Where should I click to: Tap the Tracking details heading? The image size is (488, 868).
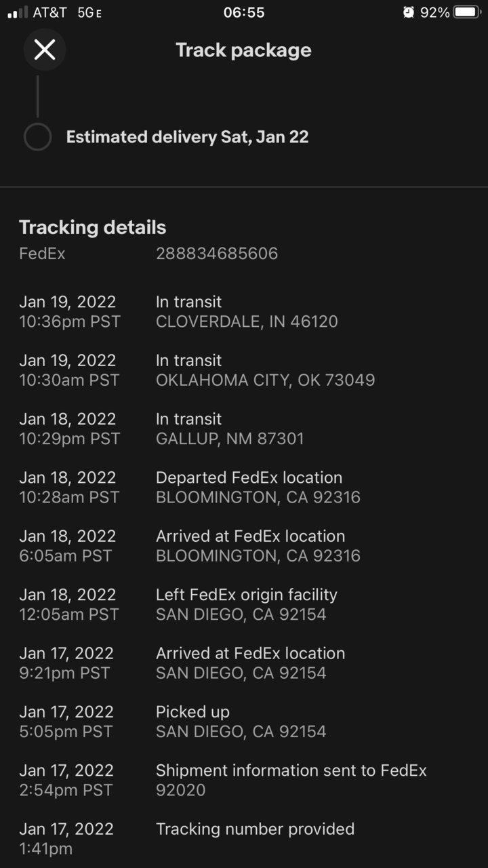[92, 227]
